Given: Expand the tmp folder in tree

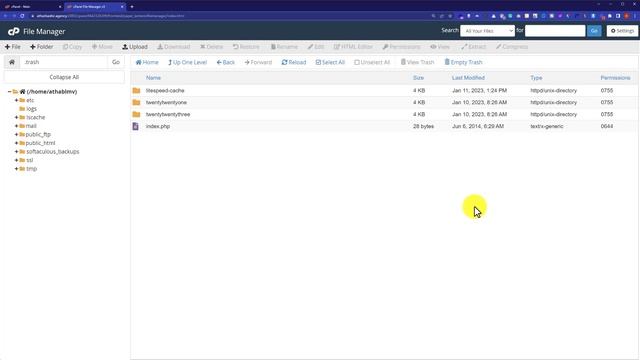Looking at the screenshot, I should tap(16, 169).
